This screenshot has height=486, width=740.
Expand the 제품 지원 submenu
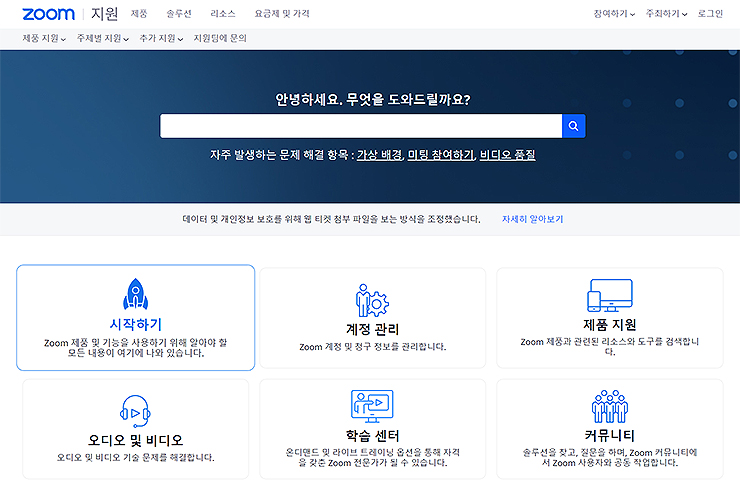[x=44, y=38]
